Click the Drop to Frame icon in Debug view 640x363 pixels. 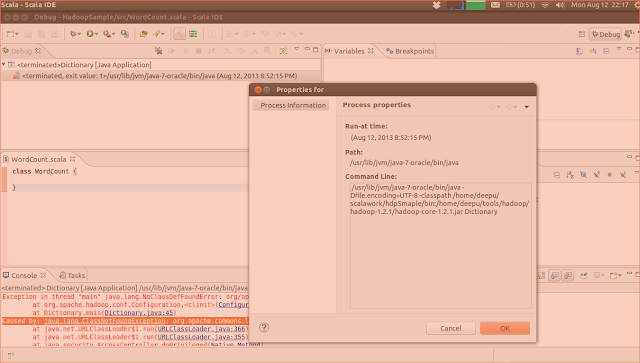(x=267, y=51)
